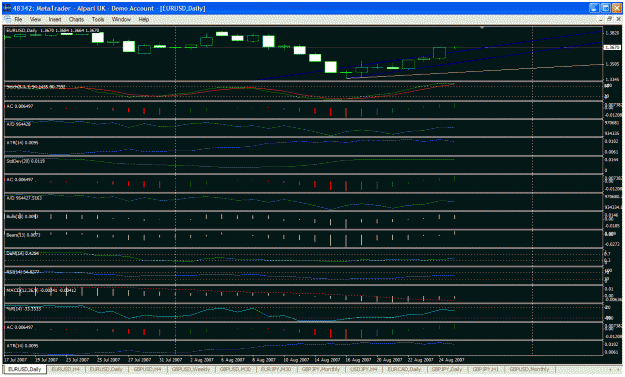Switch to the EURJPY,M30 chart tab

[276, 369]
